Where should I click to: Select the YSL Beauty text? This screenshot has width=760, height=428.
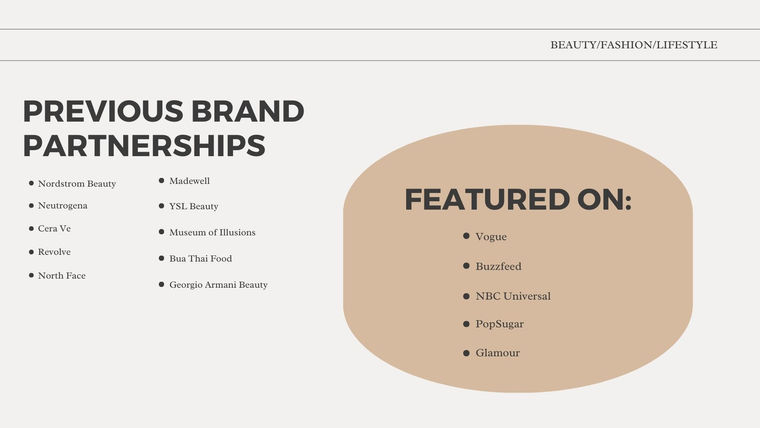pyautogui.click(x=194, y=206)
